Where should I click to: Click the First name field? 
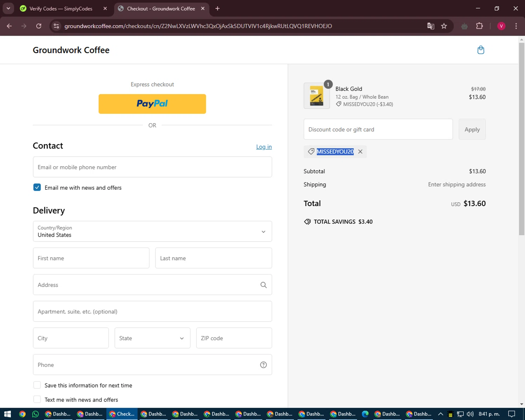click(91, 258)
